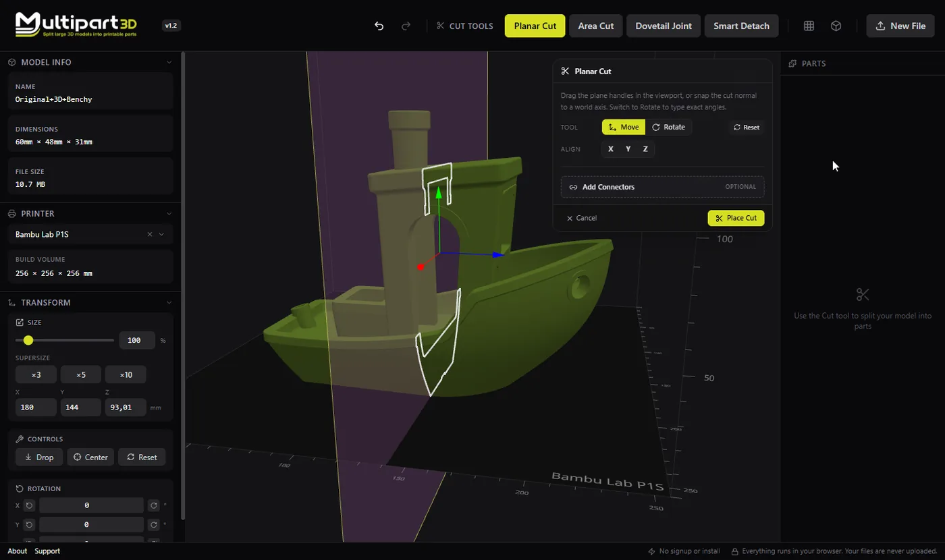The width and height of the screenshot is (945, 560).
Task: Click the size slider handle
Action: coord(28,340)
